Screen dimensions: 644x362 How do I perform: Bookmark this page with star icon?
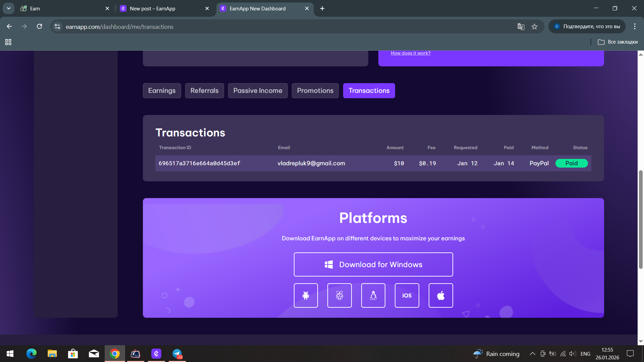(x=534, y=26)
